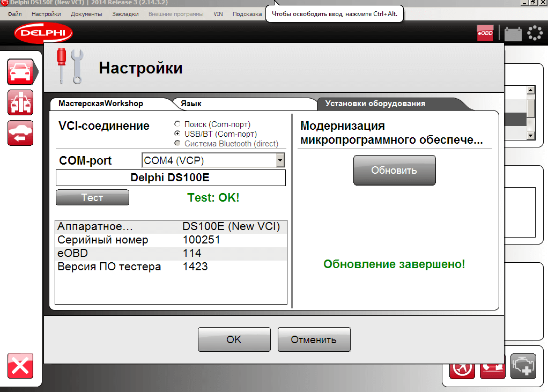Click the scroll up arrow in background list
Image resolution: width=548 pixels, height=392 pixels.
click(530, 90)
